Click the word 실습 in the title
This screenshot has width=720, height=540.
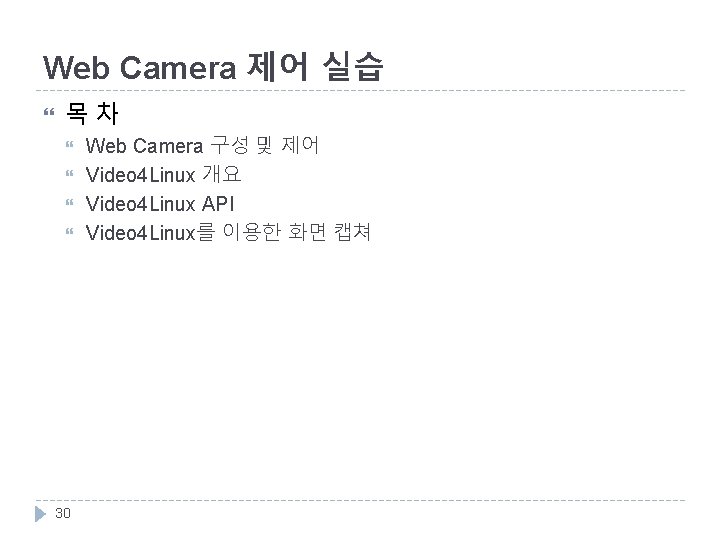[x=353, y=67]
